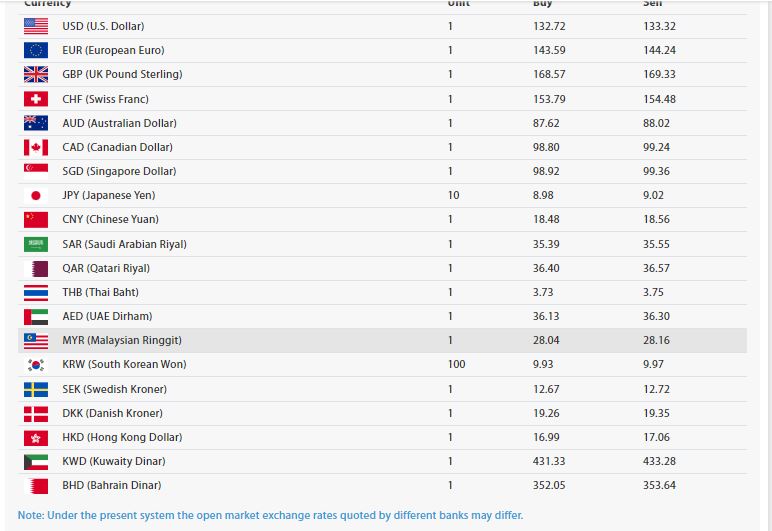Click the European Union flag icon
The width and height of the screenshot is (772, 531).
click(36, 50)
